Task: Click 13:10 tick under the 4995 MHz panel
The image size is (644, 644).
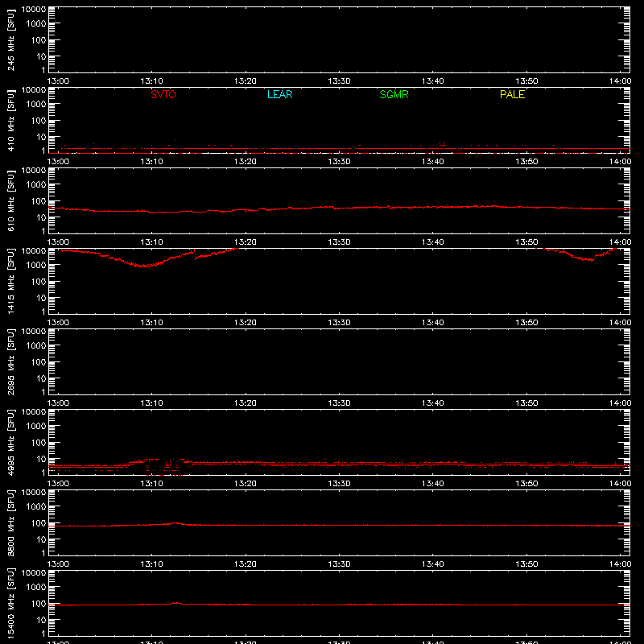Action: click(151, 484)
